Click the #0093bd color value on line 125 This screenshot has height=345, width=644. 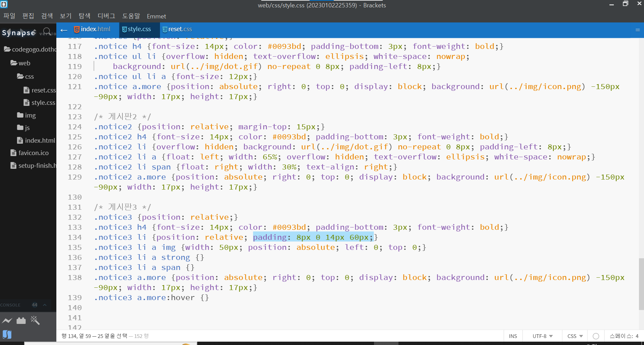pos(289,137)
